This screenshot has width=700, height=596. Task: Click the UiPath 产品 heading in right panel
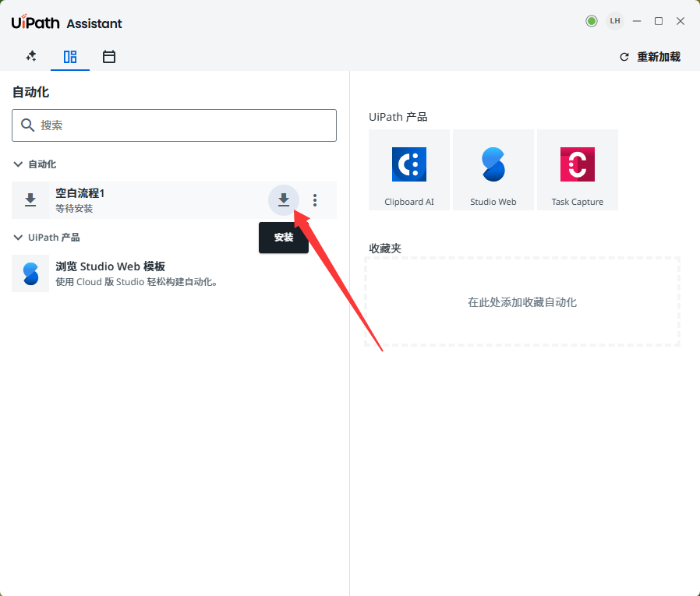(398, 117)
